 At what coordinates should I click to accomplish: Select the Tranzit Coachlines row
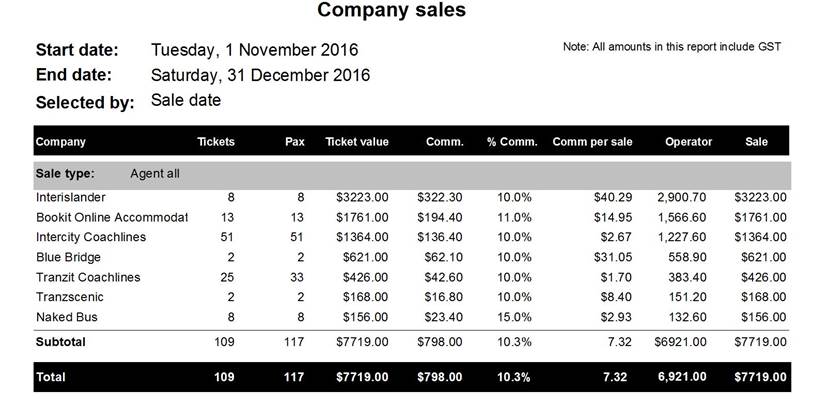point(412,277)
